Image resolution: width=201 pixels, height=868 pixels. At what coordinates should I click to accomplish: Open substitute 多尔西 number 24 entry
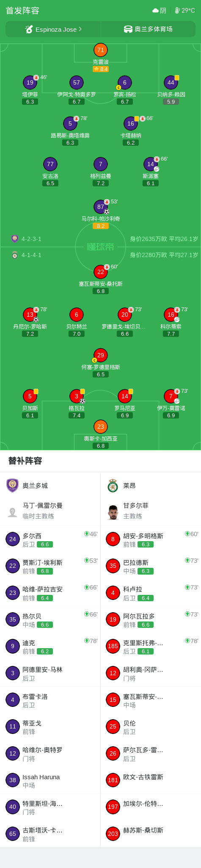point(50,539)
